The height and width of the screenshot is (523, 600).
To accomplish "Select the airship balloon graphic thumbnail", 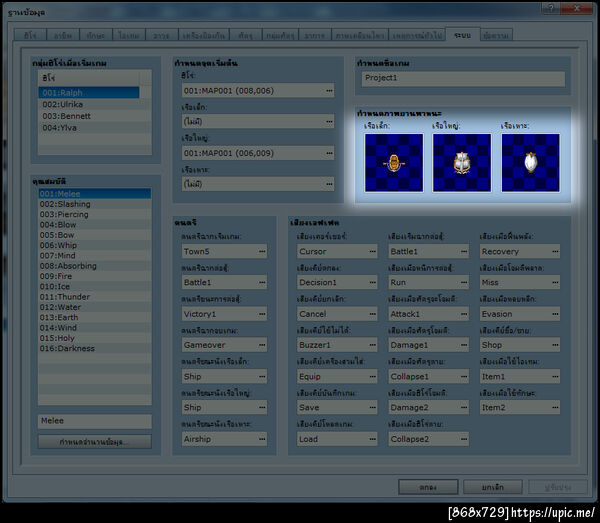I will [x=530, y=162].
